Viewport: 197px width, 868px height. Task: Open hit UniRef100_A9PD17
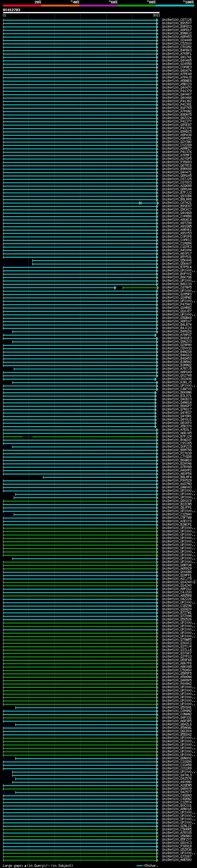pyautogui.click(x=177, y=30)
